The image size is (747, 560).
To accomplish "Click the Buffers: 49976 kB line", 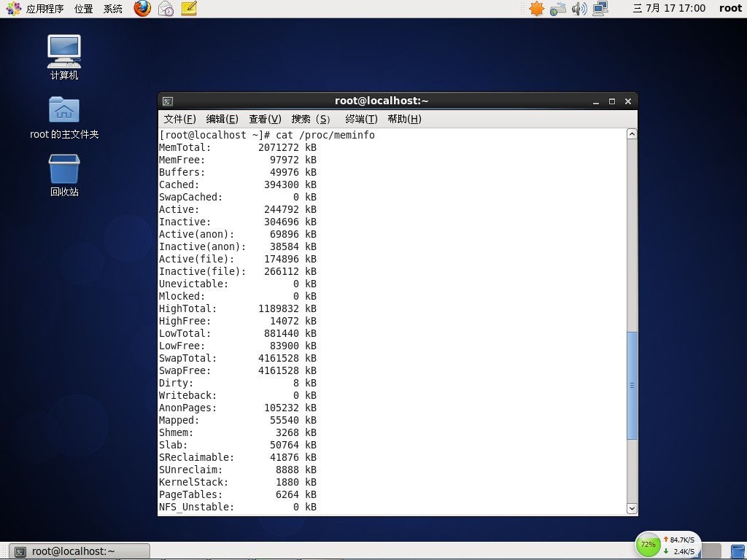I will 238,172.
